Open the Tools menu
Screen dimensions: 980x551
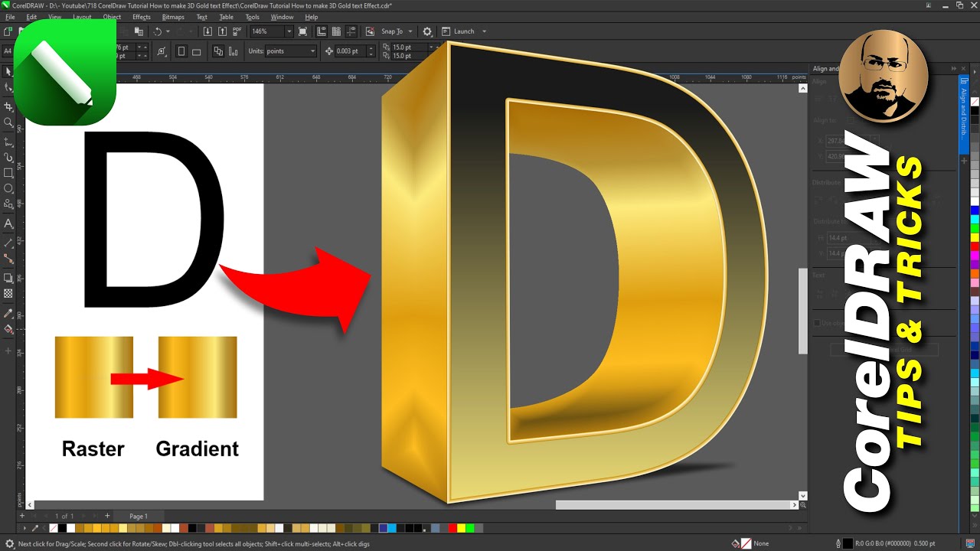coord(252,17)
